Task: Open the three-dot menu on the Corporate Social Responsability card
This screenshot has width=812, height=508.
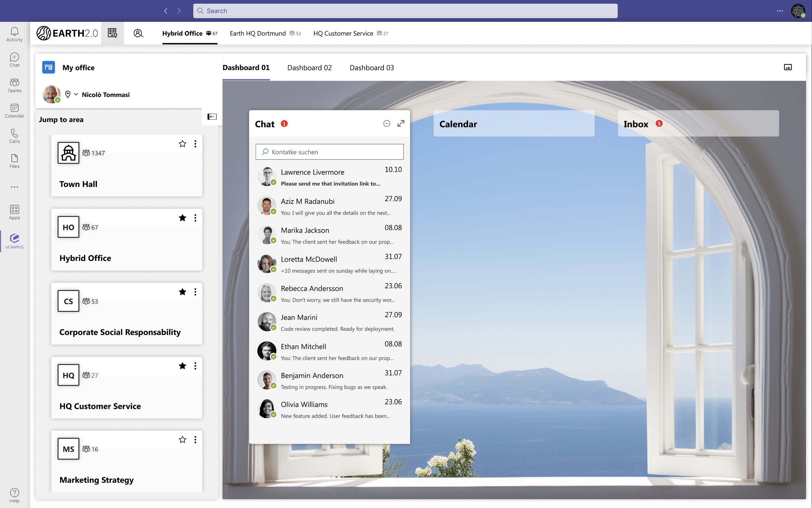Action: coord(195,292)
